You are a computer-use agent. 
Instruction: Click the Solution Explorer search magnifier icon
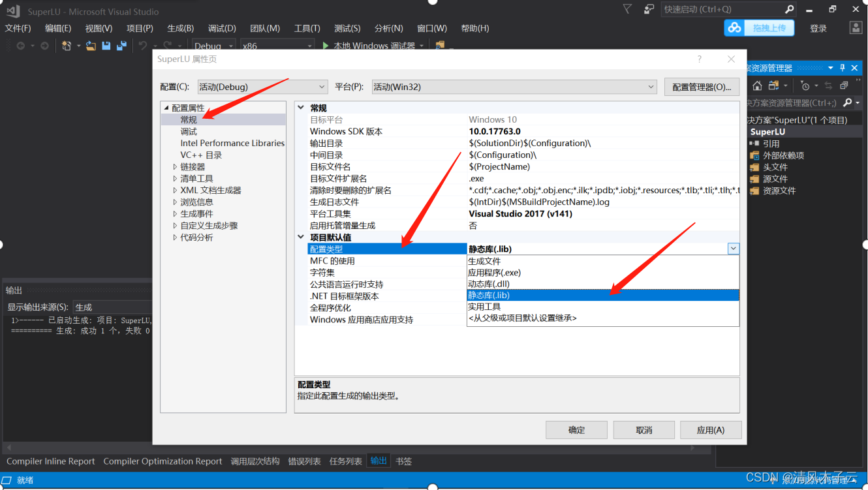coord(847,102)
